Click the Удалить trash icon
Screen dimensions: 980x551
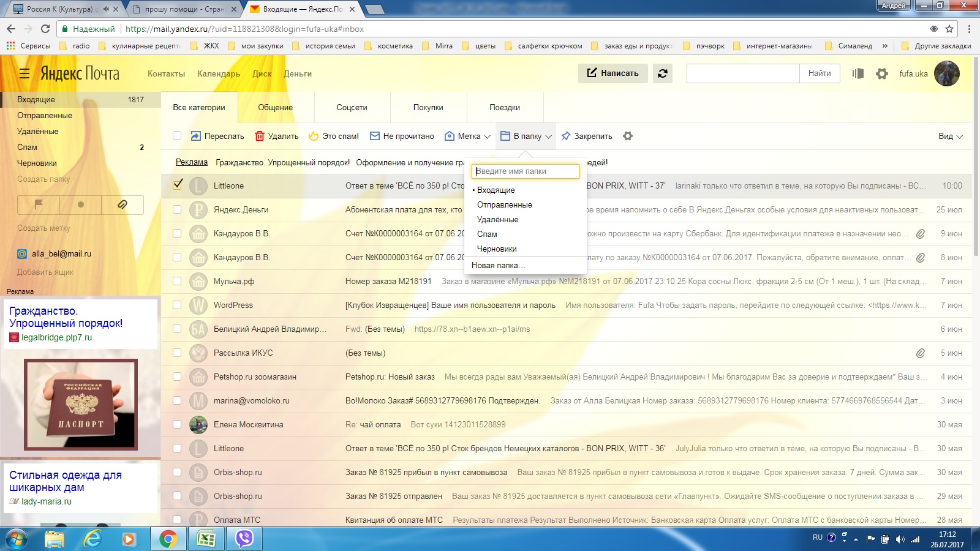pos(260,136)
